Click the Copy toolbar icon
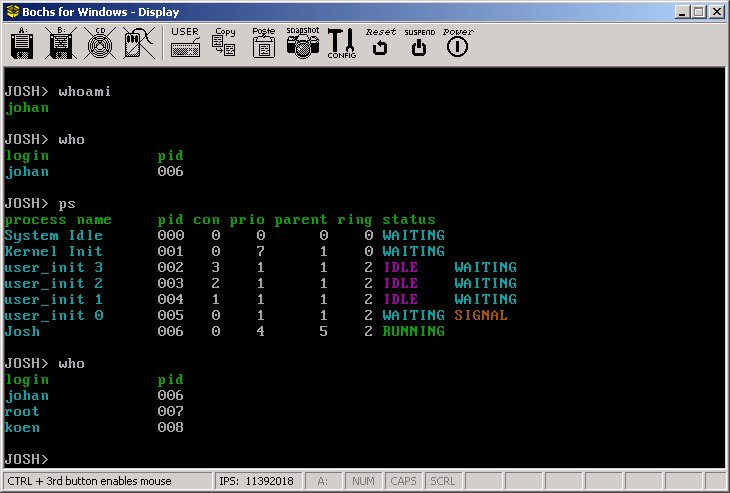This screenshot has width=730, height=493. [224, 43]
